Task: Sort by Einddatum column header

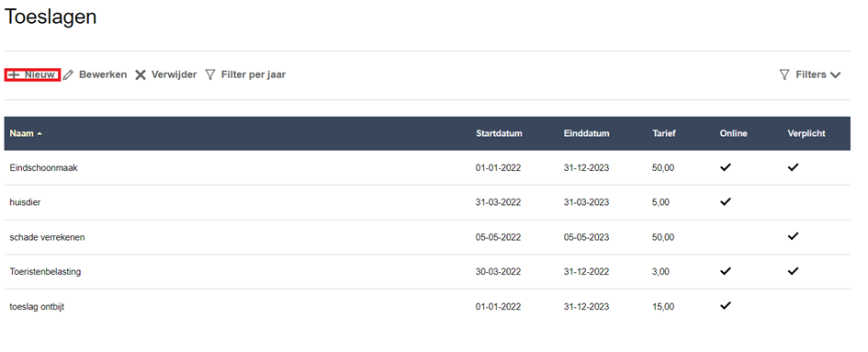Action: pos(586,133)
